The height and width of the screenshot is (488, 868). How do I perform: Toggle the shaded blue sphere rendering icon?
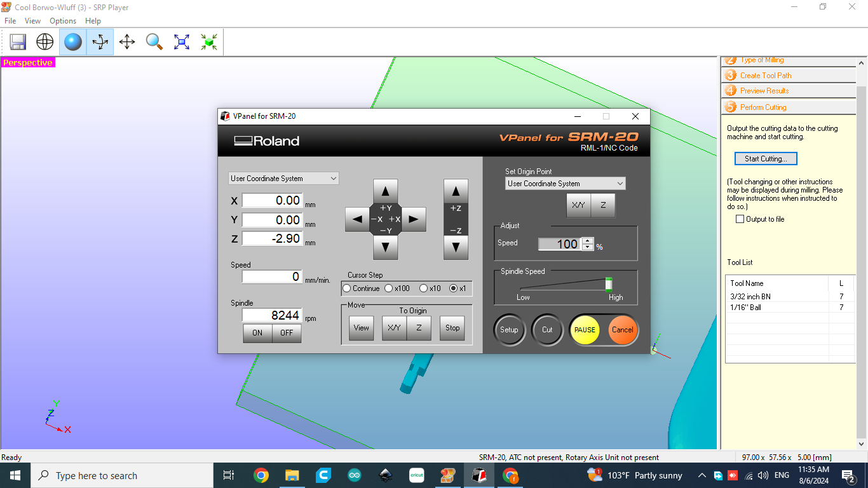73,42
